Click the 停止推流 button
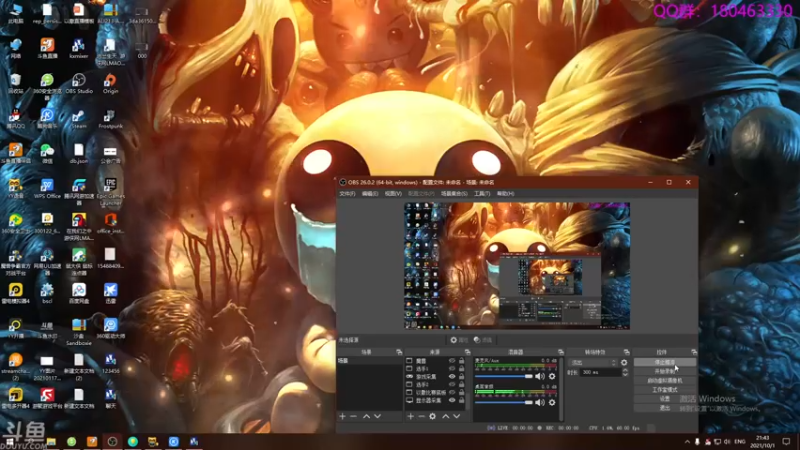800x450 pixels. pyautogui.click(x=665, y=362)
